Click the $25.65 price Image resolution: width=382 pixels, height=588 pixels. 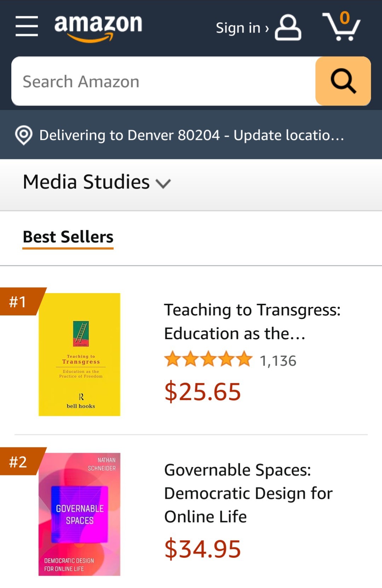pyautogui.click(x=203, y=392)
